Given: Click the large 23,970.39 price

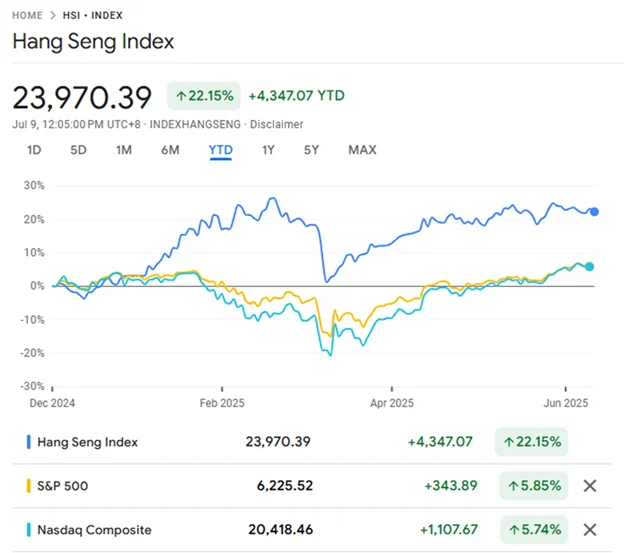Looking at the screenshot, I should (82, 97).
